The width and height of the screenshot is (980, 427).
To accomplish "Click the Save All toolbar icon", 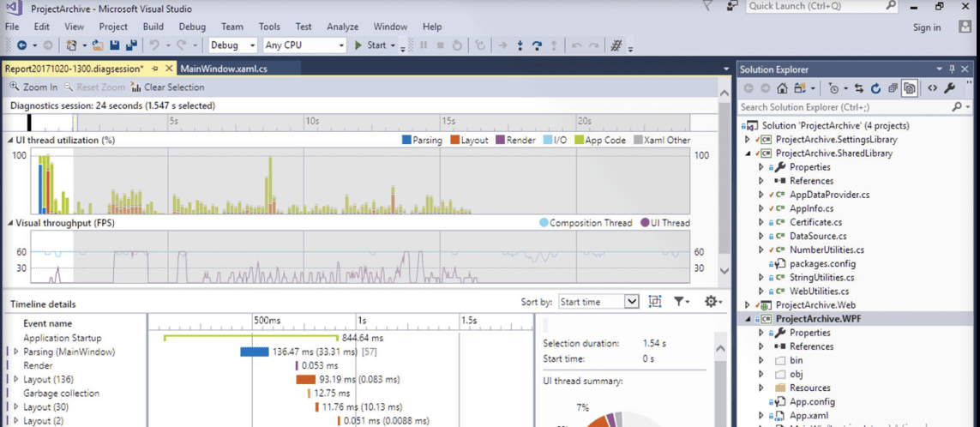I will pyautogui.click(x=131, y=45).
